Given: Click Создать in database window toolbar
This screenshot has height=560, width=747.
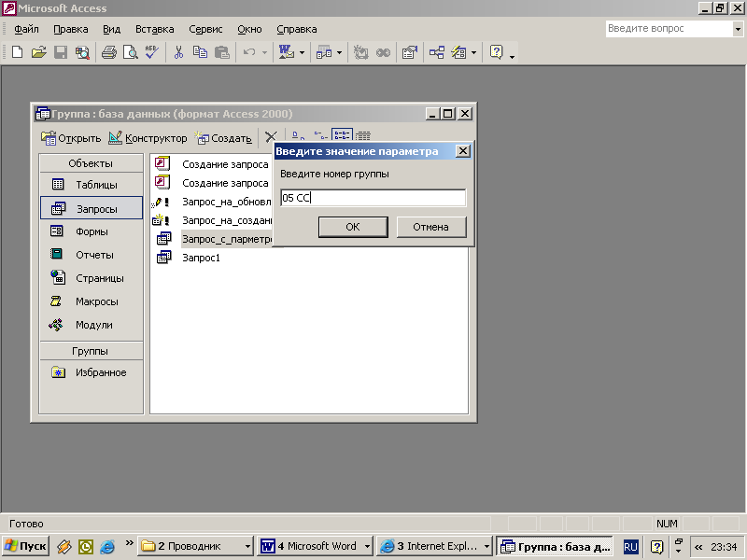Looking at the screenshot, I should [x=223, y=138].
